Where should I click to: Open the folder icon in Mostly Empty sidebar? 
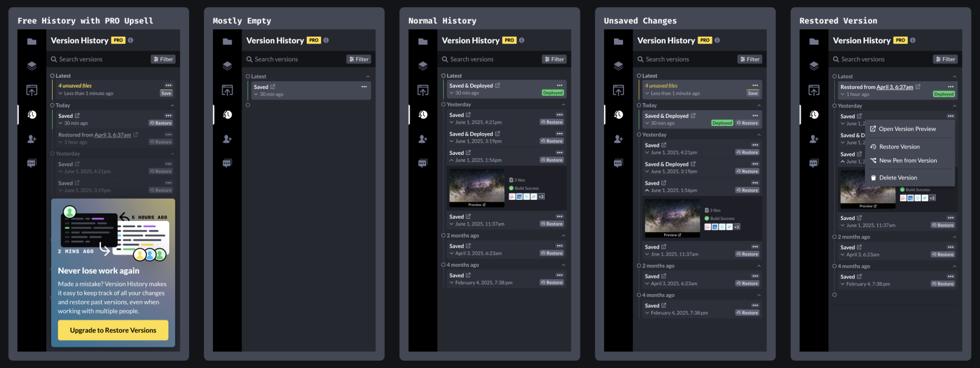tap(227, 42)
